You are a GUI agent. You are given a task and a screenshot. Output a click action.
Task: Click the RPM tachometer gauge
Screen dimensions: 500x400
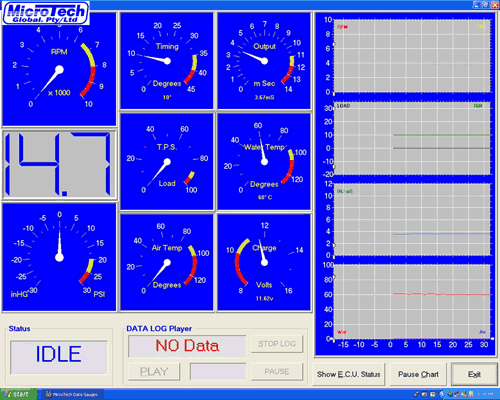click(59, 70)
